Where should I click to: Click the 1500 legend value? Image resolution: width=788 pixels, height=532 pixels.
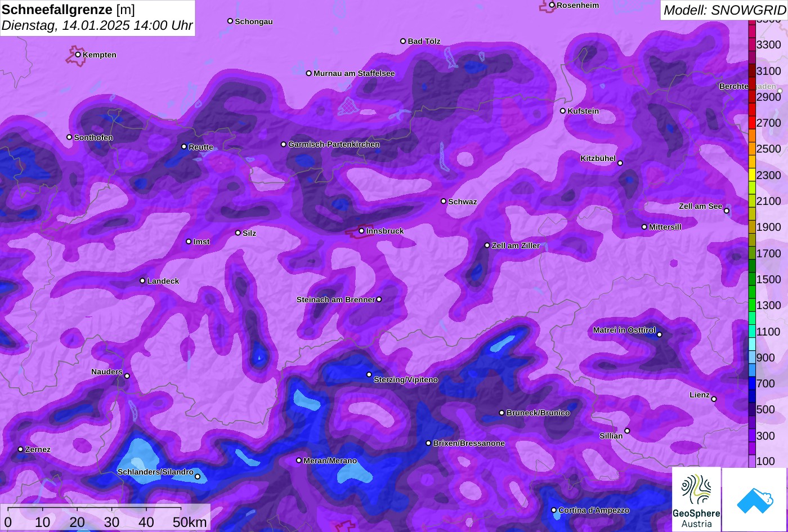pyautogui.click(x=769, y=280)
